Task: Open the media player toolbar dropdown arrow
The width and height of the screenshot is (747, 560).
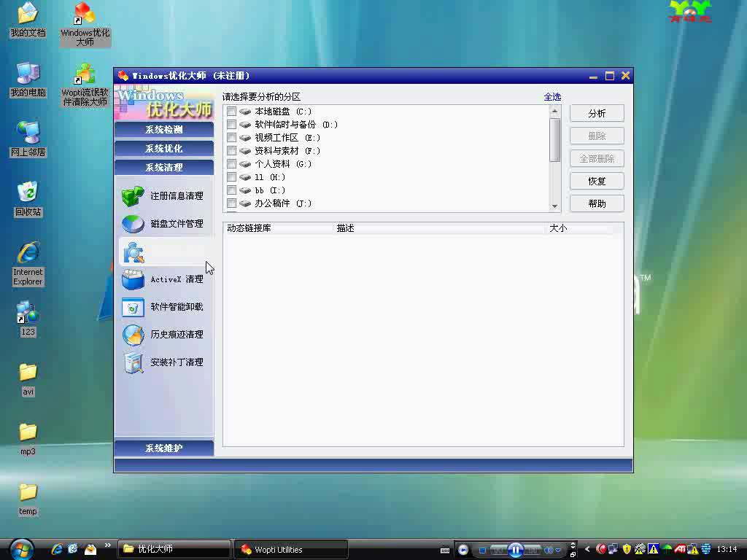Action: [558, 550]
